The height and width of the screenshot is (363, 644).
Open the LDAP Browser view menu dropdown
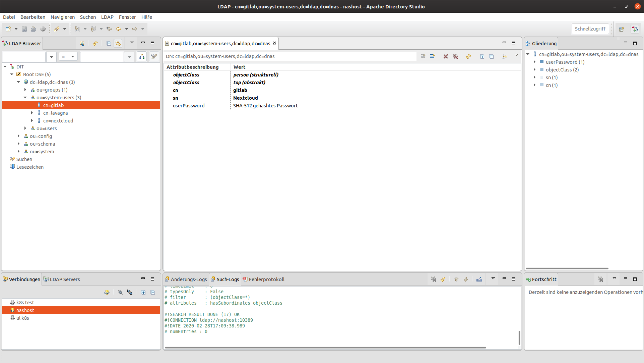[132, 43]
